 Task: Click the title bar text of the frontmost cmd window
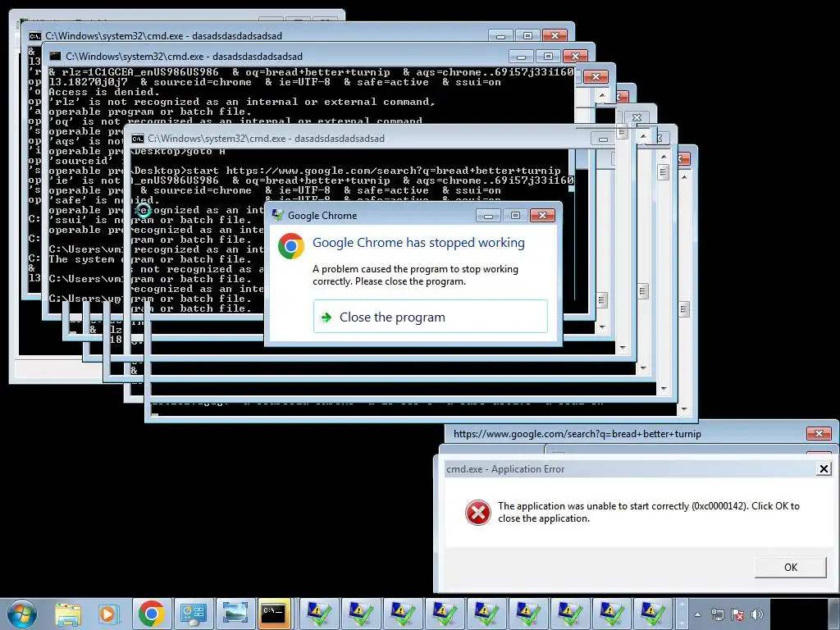click(x=266, y=139)
